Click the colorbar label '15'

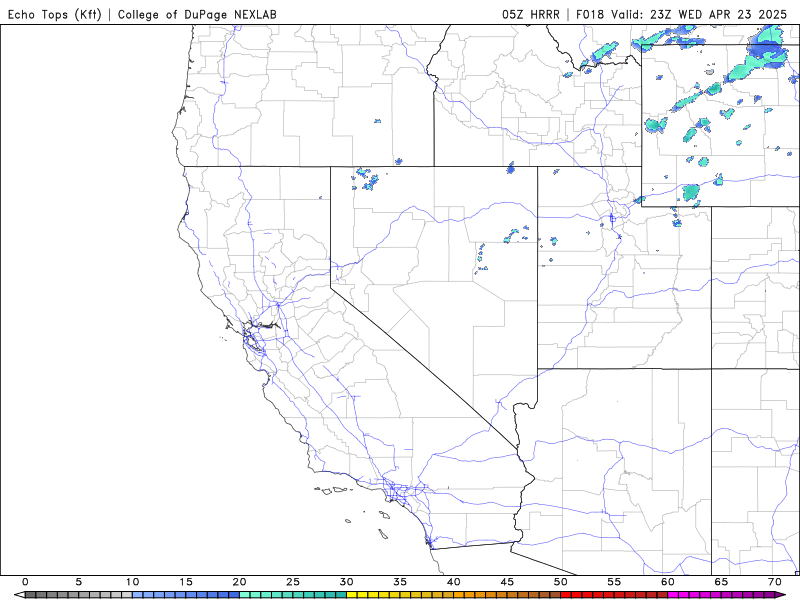pos(186,582)
